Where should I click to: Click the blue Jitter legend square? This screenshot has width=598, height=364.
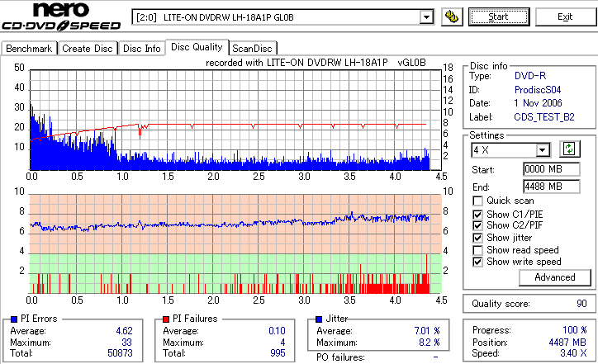(x=319, y=319)
